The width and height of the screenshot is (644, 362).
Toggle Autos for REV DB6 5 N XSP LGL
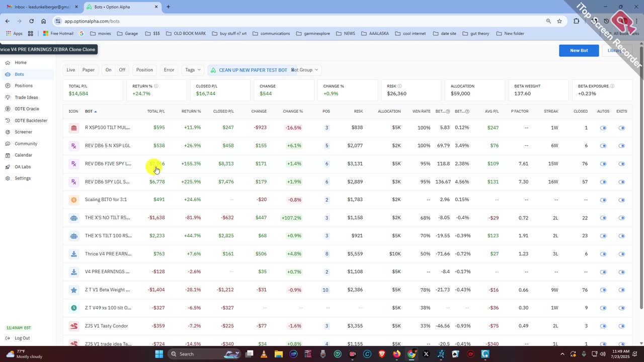[603, 146]
